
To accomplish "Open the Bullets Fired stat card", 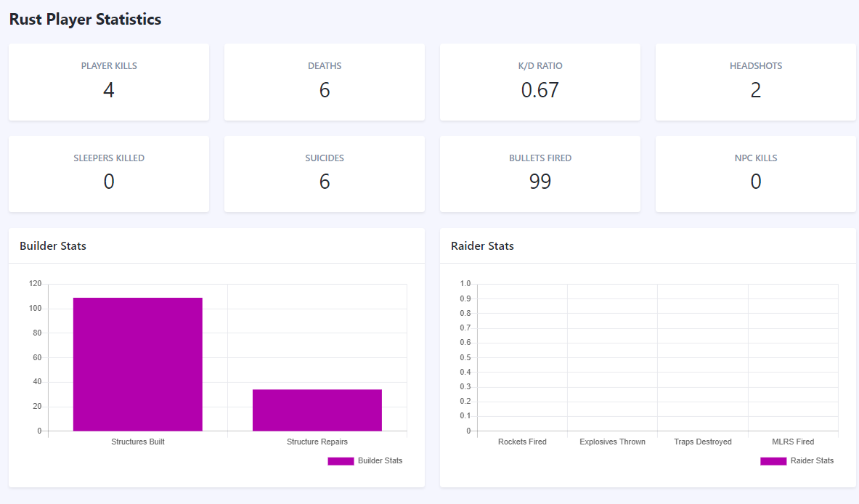I will 540,173.
